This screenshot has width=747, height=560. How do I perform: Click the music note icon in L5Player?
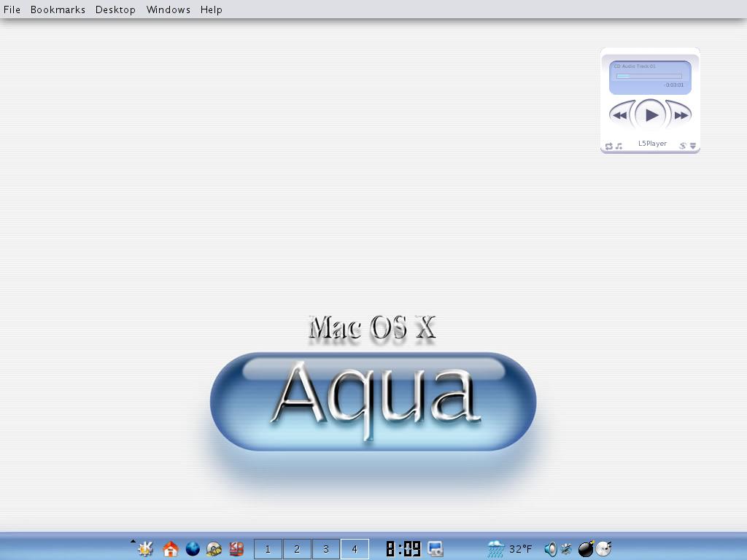pos(619,146)
